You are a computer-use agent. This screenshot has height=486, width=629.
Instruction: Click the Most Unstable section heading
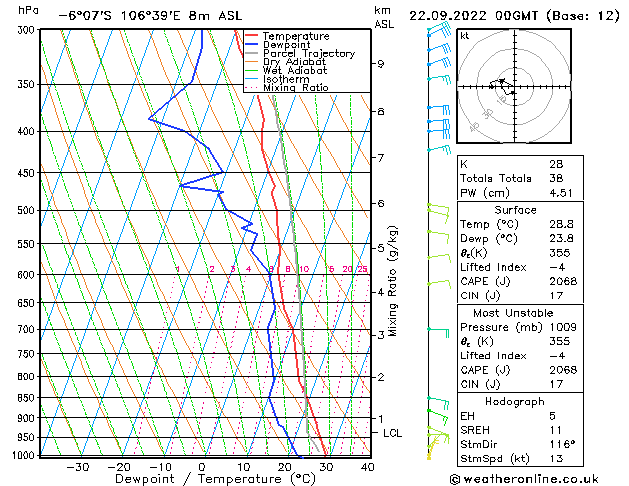point(513,313)
